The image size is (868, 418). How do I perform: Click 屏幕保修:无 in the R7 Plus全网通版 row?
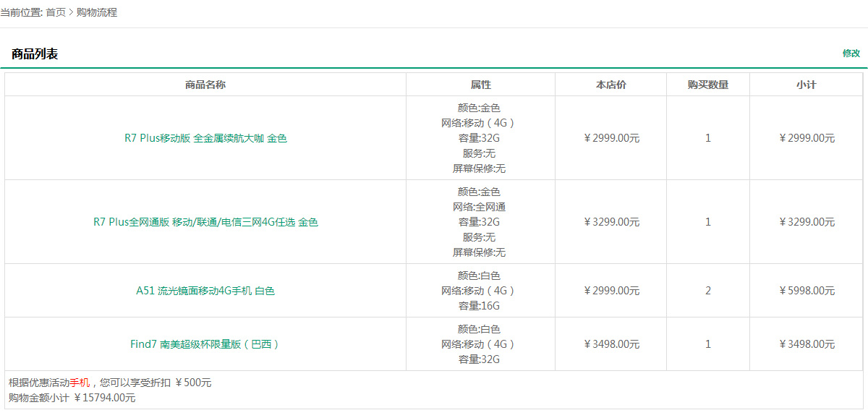coord(479,252)
